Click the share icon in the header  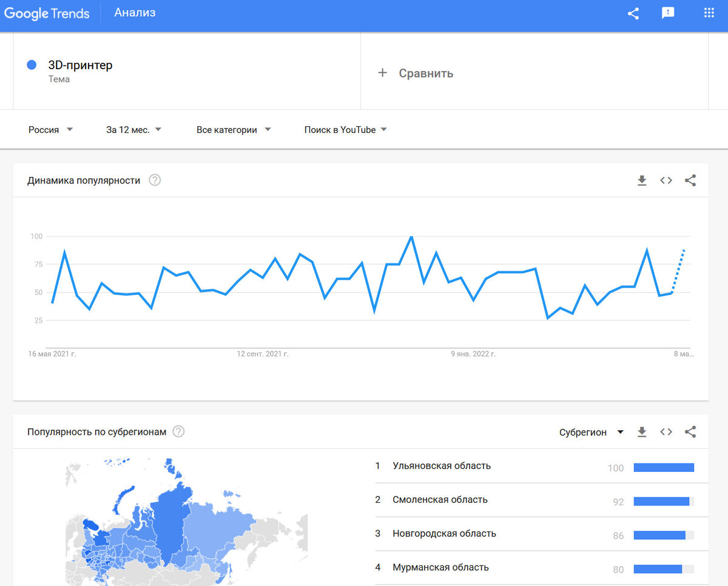633,13
